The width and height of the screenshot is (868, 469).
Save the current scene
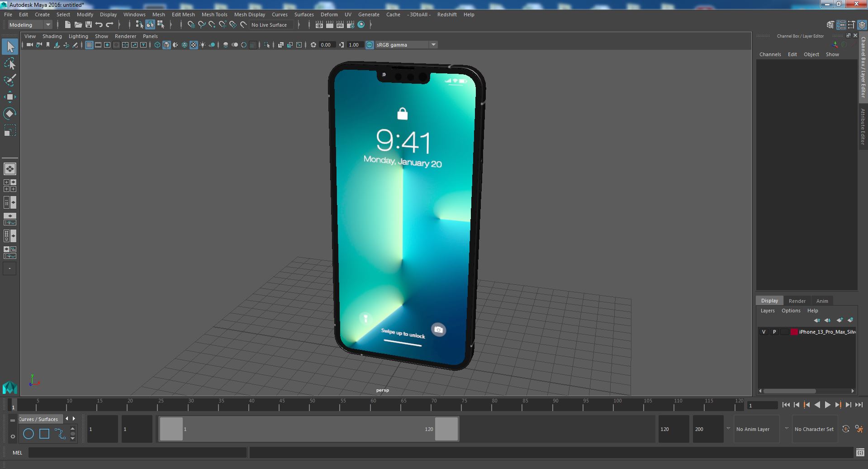click(88, 25)
